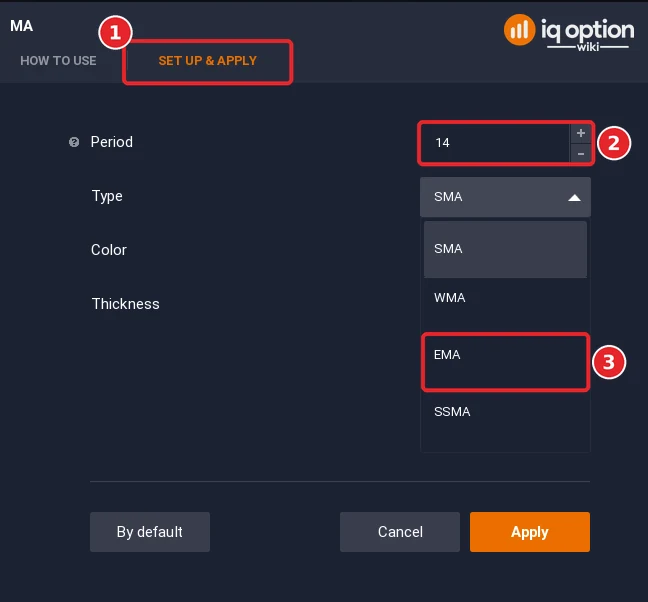Increase the Period with the plus stepper

click(581, 133)
